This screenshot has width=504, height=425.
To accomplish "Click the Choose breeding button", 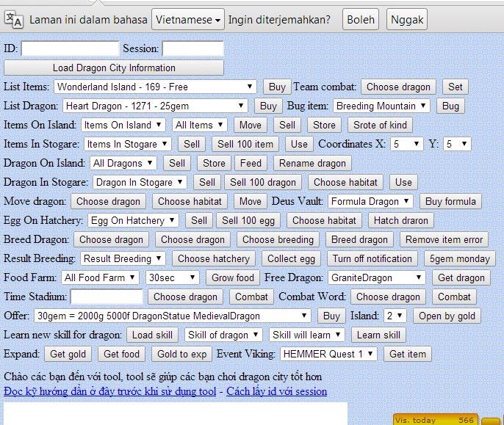I will click(x=278, y=239).
